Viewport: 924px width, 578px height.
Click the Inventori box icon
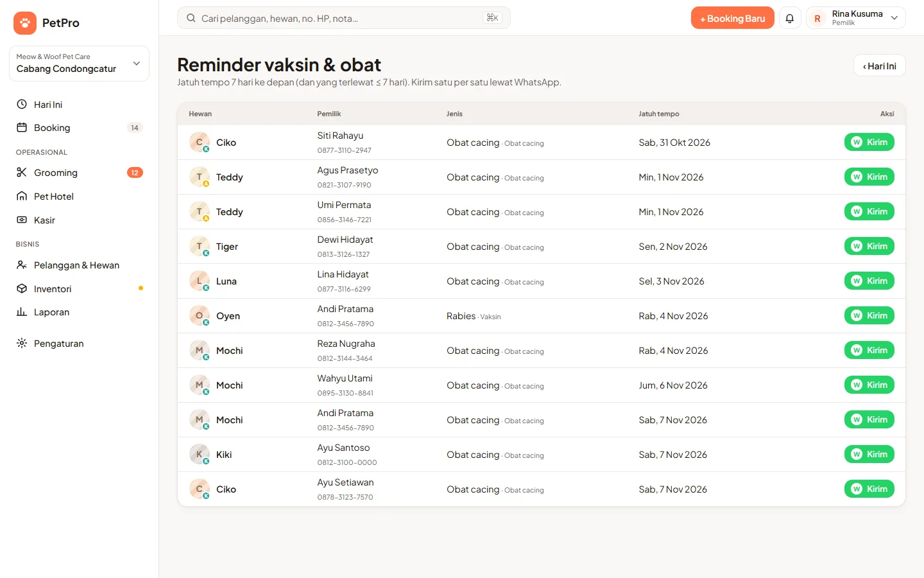coord(22,288)
